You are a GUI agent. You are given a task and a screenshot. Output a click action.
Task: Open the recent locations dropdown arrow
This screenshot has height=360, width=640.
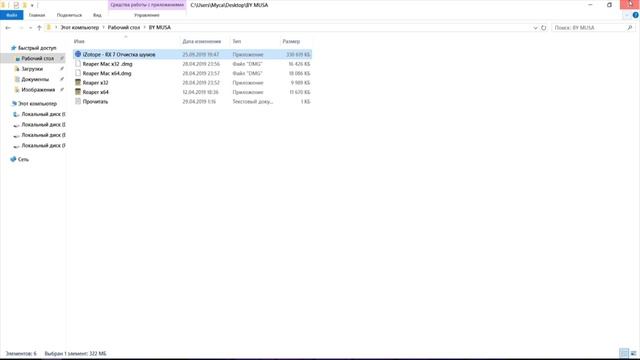tap(31, 28)
